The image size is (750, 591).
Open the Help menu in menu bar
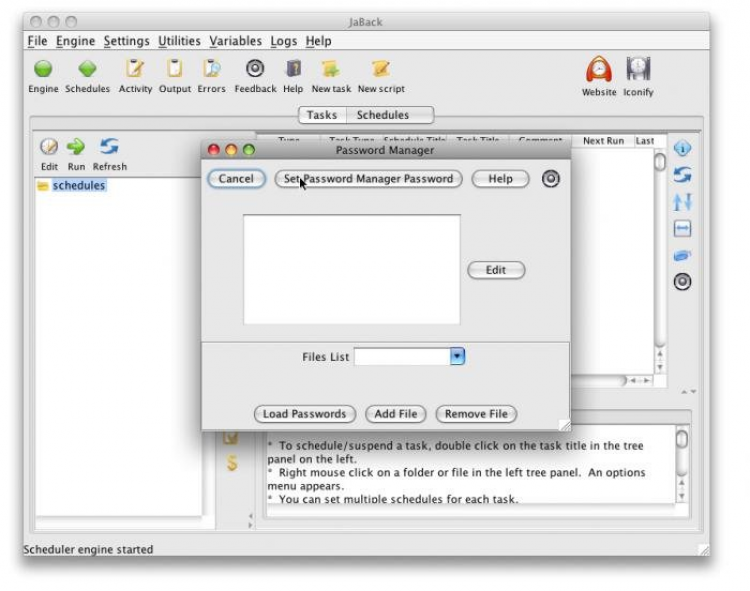click(319, 41)
